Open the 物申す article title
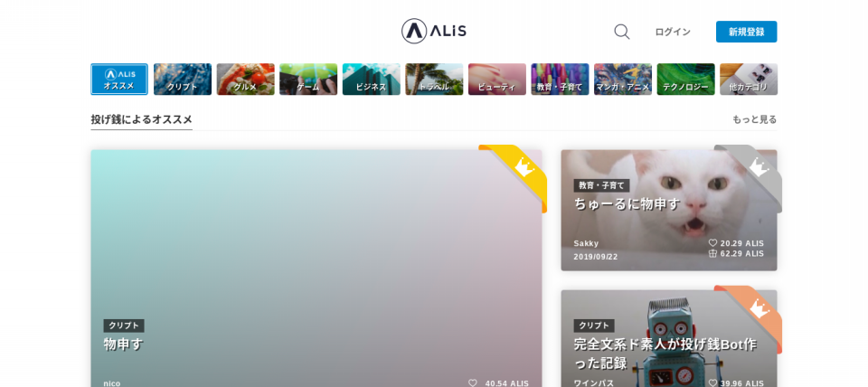Screen dimensions: 868x387 pos(124,344)
